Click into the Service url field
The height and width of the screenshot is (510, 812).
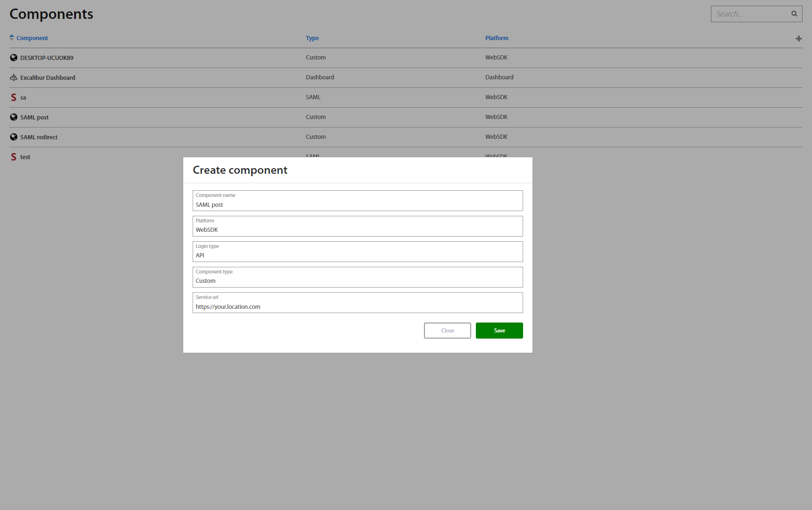(x=357, y=306)
